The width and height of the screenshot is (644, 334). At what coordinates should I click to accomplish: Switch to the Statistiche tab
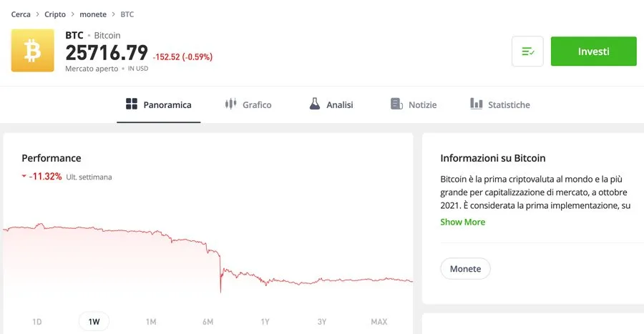click(x=500, y=104)
